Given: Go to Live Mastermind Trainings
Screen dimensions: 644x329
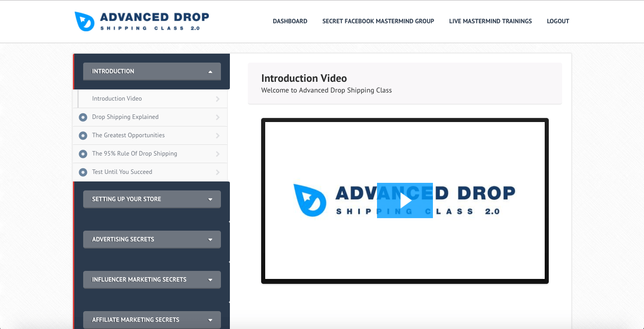Looking at the screenshot, I should point(491,21).
